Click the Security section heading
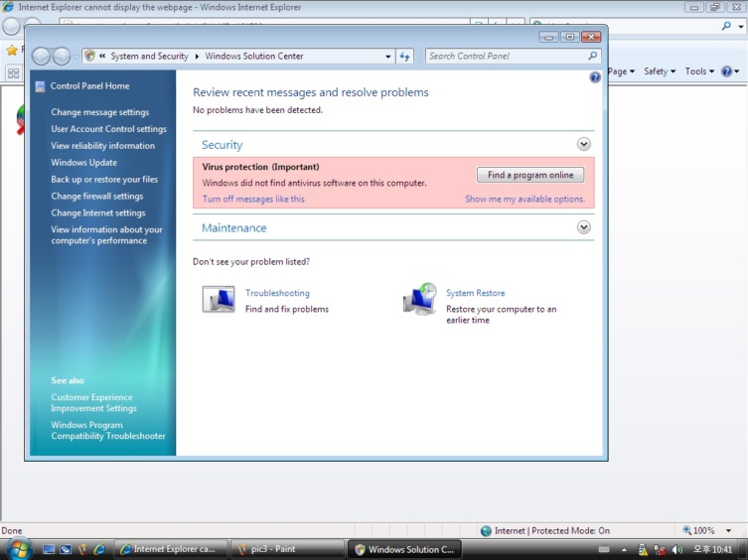 tap(222, 145)
